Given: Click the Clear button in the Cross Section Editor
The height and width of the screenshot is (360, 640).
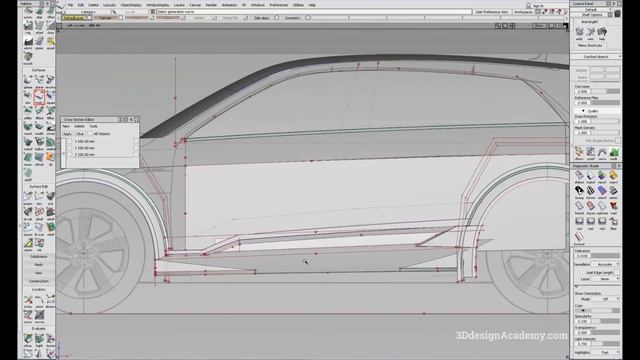Looking at the screenshot, I should [80, 134].
